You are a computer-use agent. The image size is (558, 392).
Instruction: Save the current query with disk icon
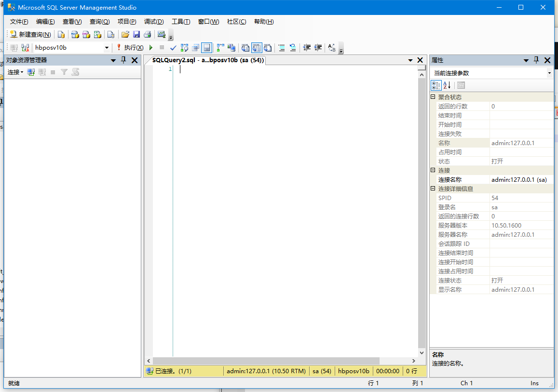pos(136,35)
